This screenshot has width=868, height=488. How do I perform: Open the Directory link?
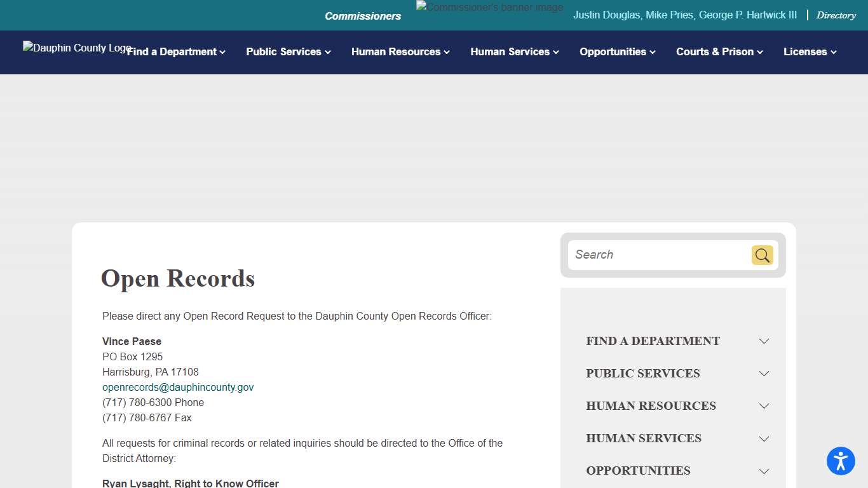click(x=836, y=15)
